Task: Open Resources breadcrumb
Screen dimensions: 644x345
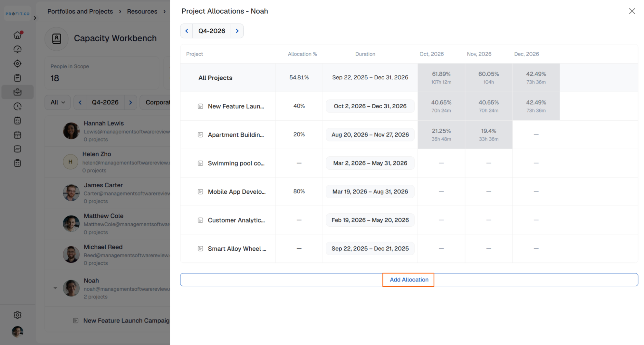Action: (142, 11)
